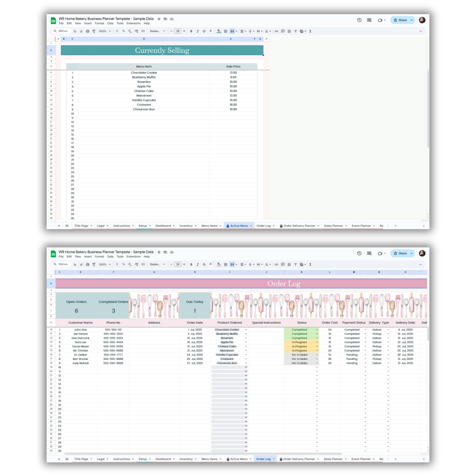Click the print icon in bottom window toolbar
This screenshot has width=476, height=476.
[x=88, y=264]
